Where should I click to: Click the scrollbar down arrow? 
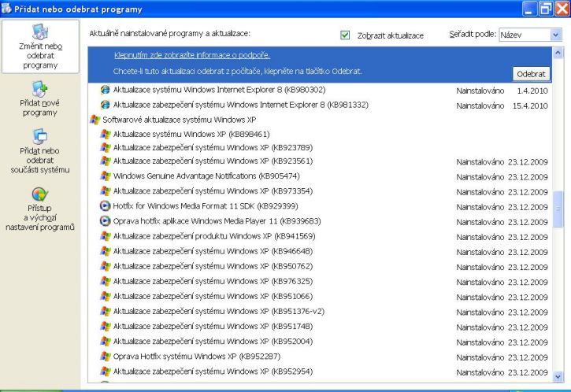[x=558, y=377]
